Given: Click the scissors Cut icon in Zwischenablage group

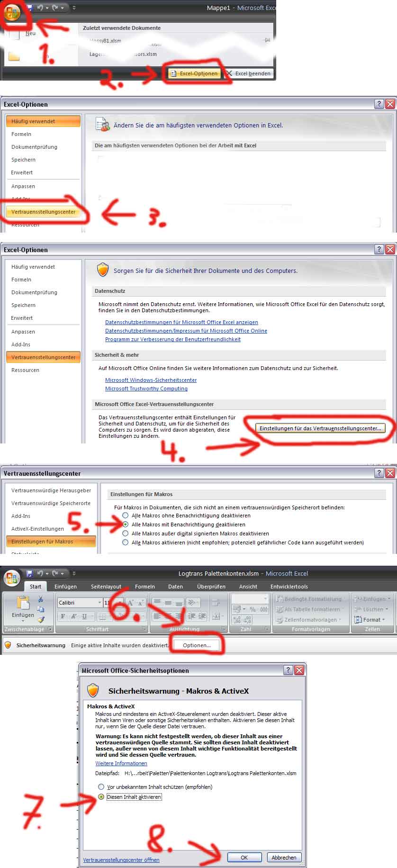Looking at the screenshot, I should coord(41,599).
